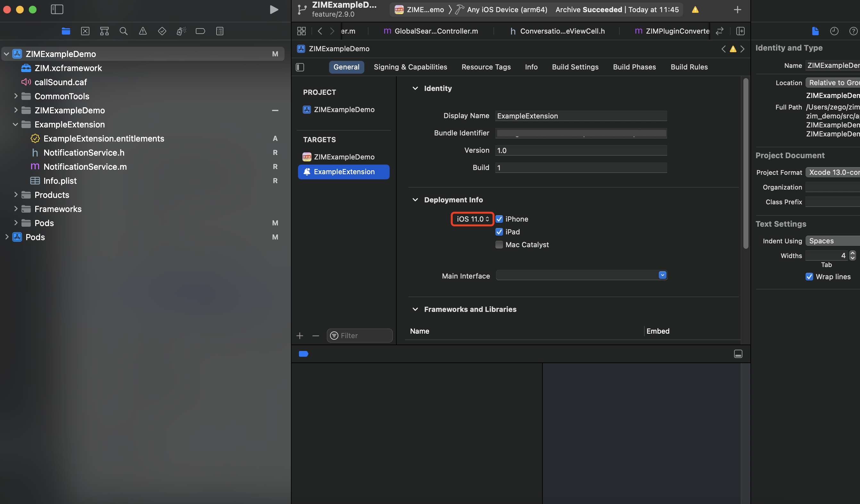Show the Source Control navigator
Image resolution: width=860 pixels, height=504 pixels.
click(x=85, y=31)
